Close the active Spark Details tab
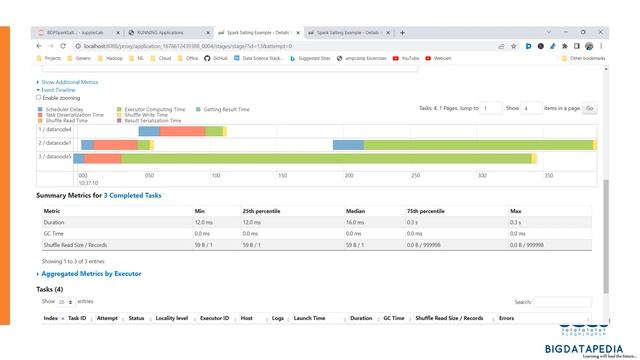The width and height of the screenshot is (640, 360). tap(298, 33)
